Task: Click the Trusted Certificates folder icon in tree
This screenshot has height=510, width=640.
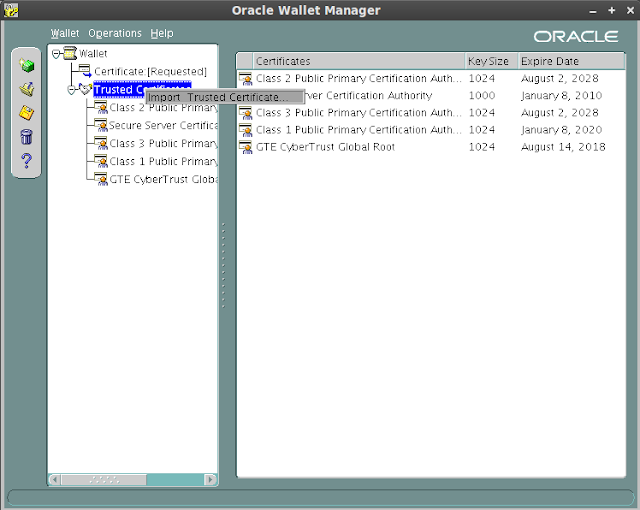Action: (85, 89)
